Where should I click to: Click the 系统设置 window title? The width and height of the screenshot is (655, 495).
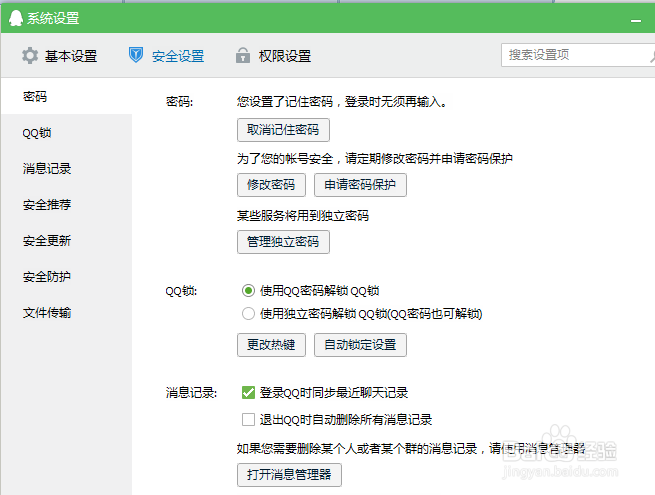click(x=53, y=18)
